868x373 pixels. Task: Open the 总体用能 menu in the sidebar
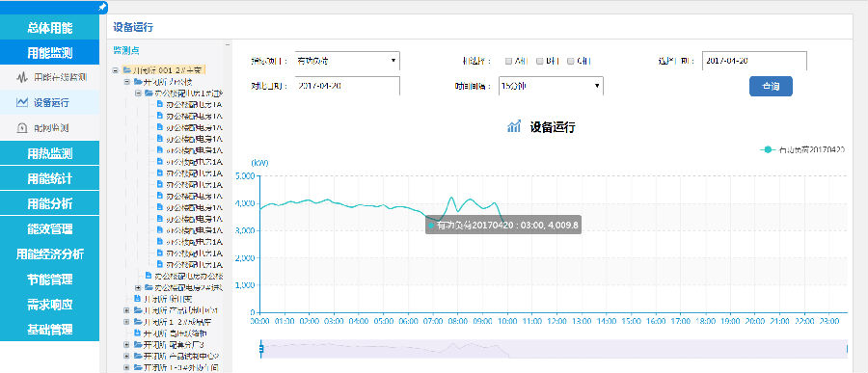click(50, 28)
